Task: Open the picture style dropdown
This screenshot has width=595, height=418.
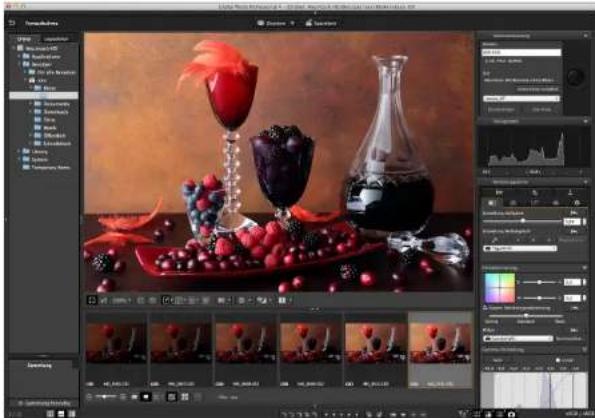Action: pyautogui.click(x=518, y=338)
